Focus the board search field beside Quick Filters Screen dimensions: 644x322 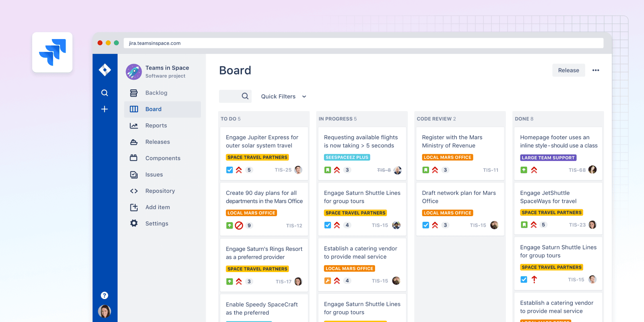(x=235, y=96)
